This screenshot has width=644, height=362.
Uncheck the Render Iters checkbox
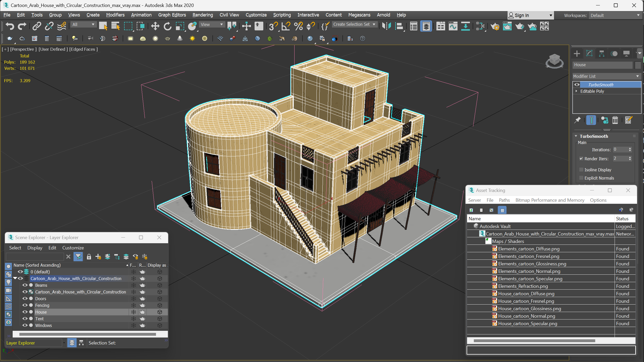pos(581,159)
